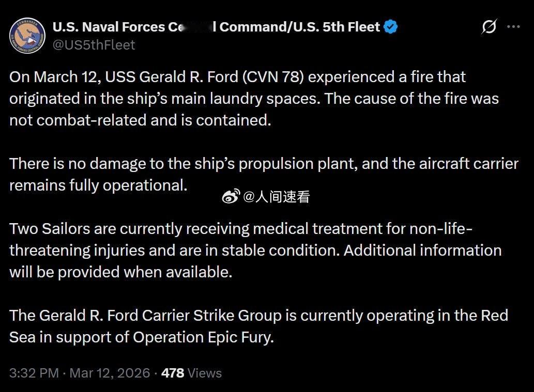
Task: Click the @US5thFleet handle
Action: [x=94, y=45]
